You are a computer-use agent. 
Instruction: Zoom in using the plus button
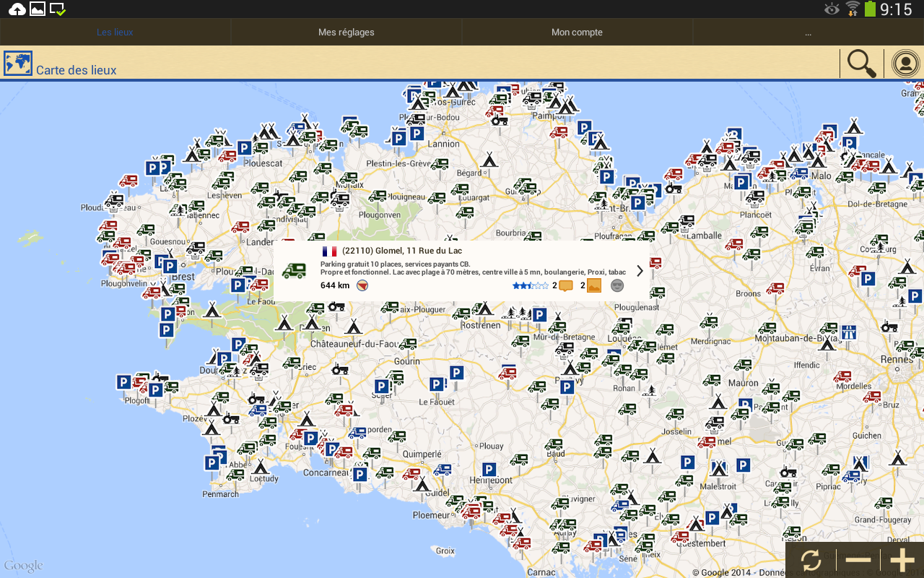[x=902, y=561]
